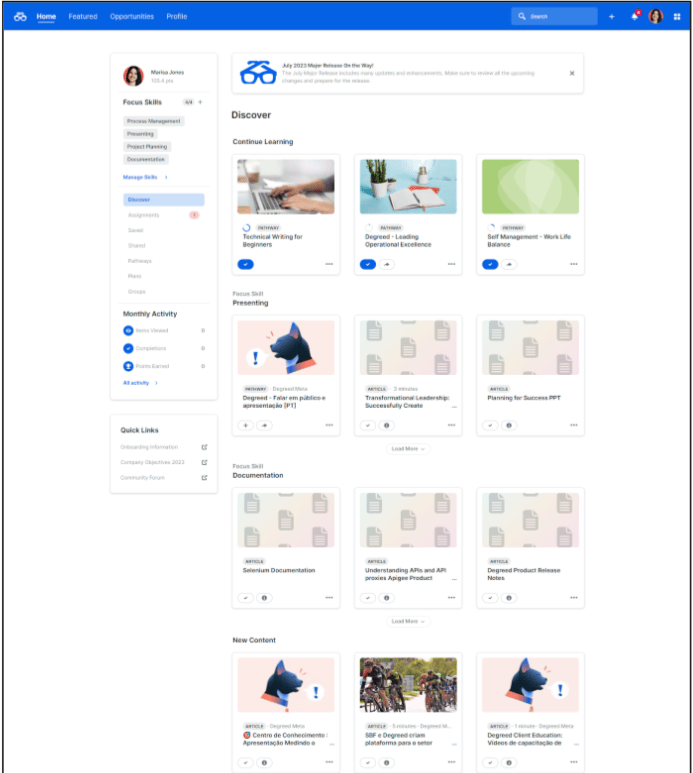Show info for Centro de Conhecimento article

pyautogui.click(x=265, y=763)
